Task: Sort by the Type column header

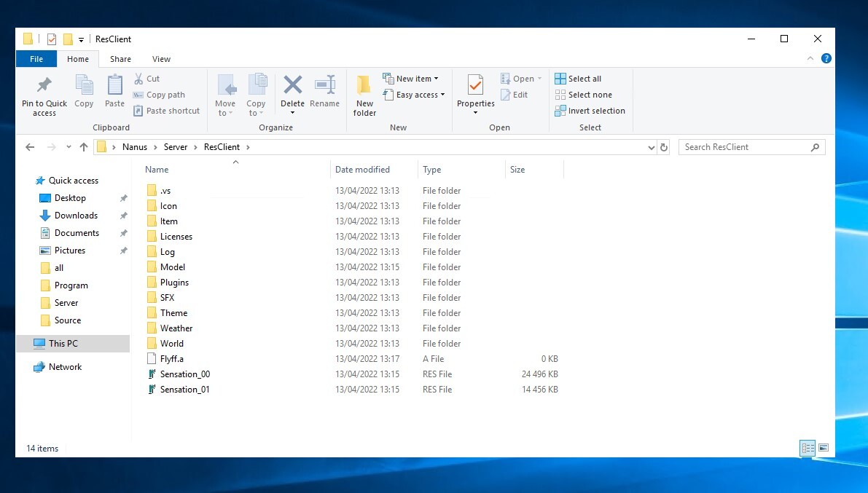Action: pos(431,170)
